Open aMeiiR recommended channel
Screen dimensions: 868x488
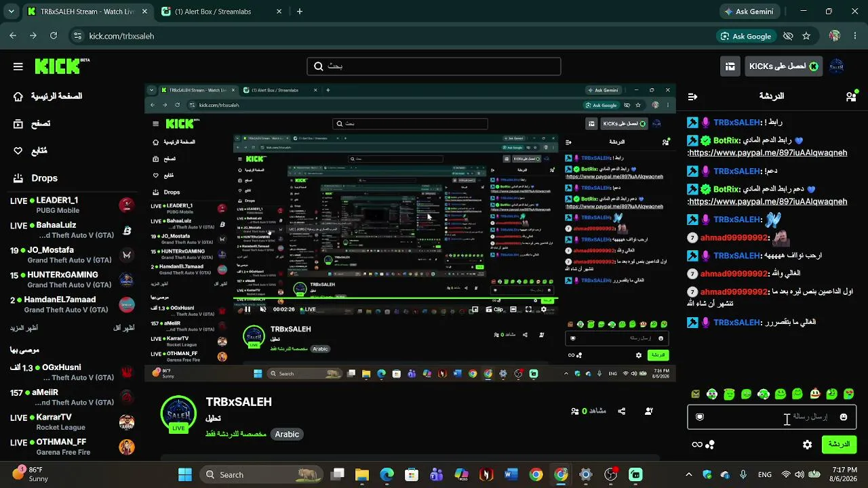click(71, 397)
